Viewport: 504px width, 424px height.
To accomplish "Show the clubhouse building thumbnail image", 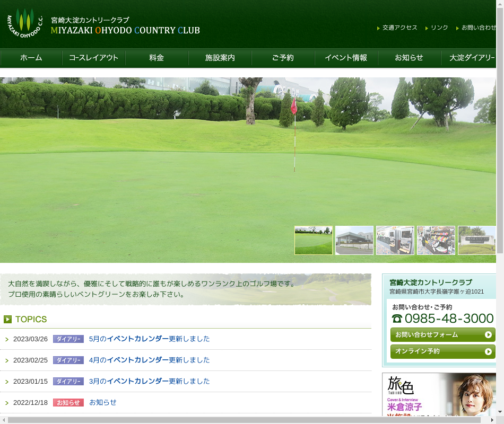I will (x=354, y=241).
